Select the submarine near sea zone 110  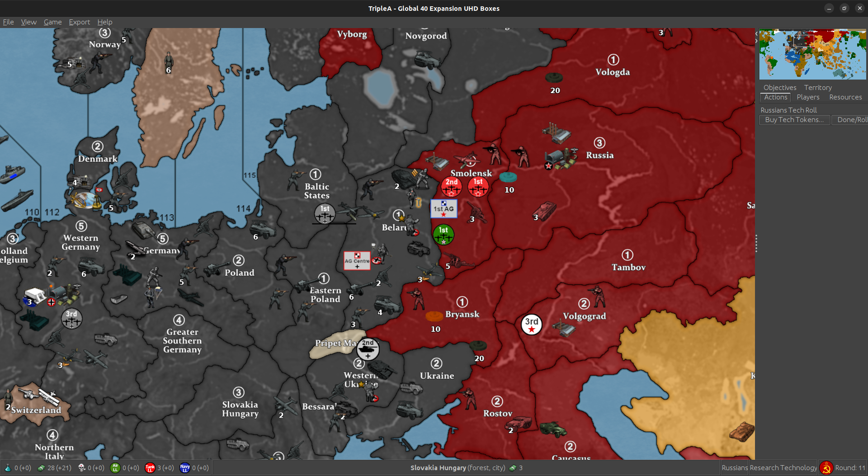point(17,201)
